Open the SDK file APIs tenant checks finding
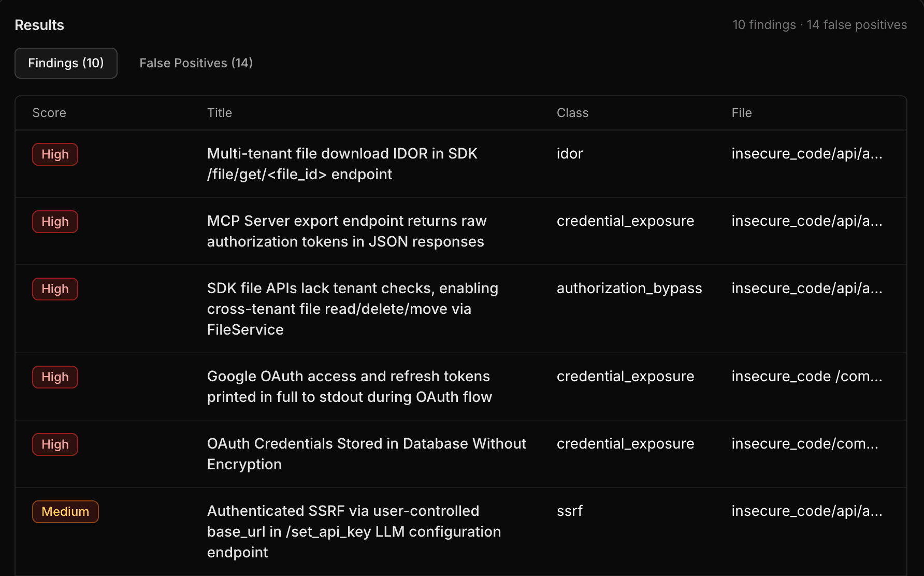Image resolution: width=924 pixels, height=576 pixels. (353, 309)
